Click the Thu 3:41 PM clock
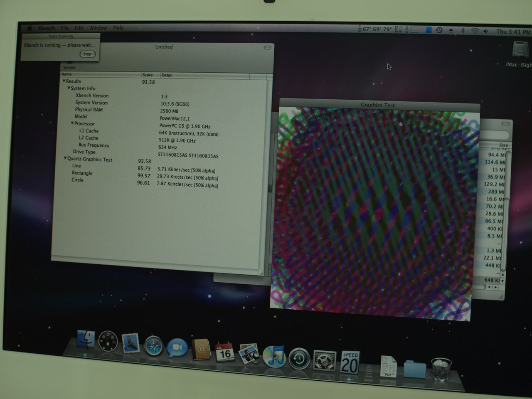Viewport: 532px width, 399px height. (x=513, y=32)
